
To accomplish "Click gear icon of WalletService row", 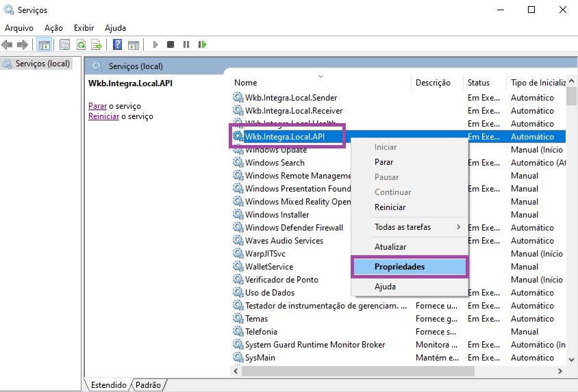I will pos(238,267).
